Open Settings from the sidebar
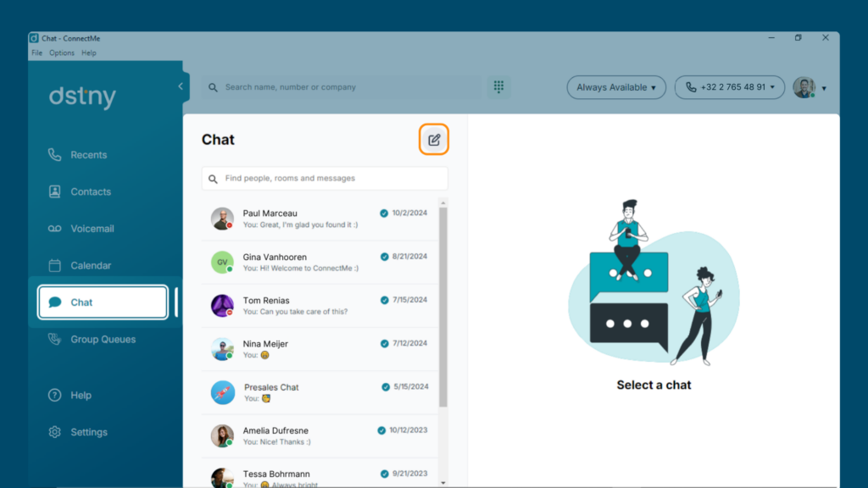This screenshot has width=868, height=488. coord(89,432)
